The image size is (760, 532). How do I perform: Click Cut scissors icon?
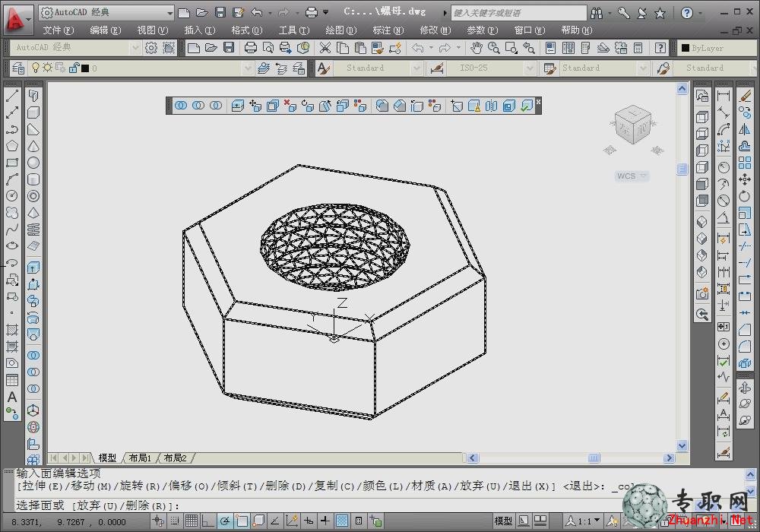325,47
